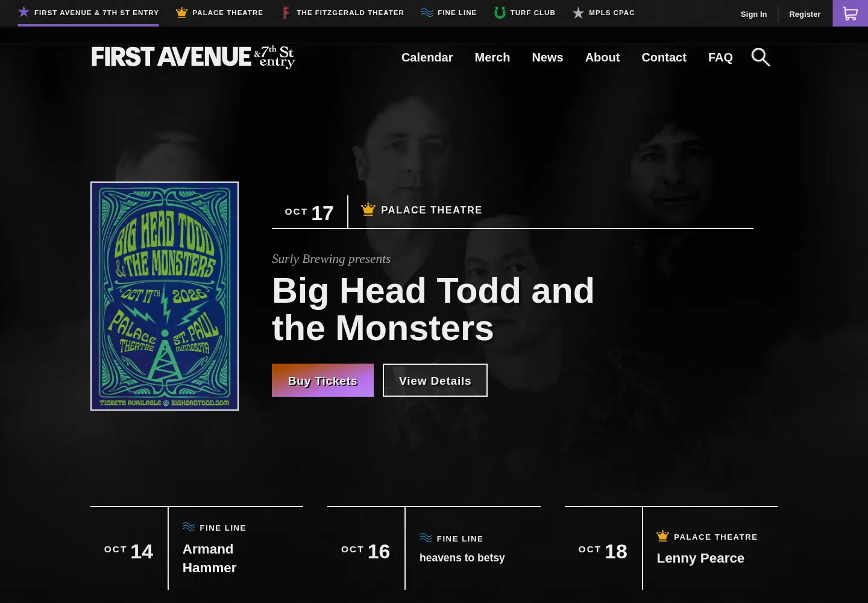Click the Oct 16 date
The height and width of the screenshot is (603, 868).
365,551
